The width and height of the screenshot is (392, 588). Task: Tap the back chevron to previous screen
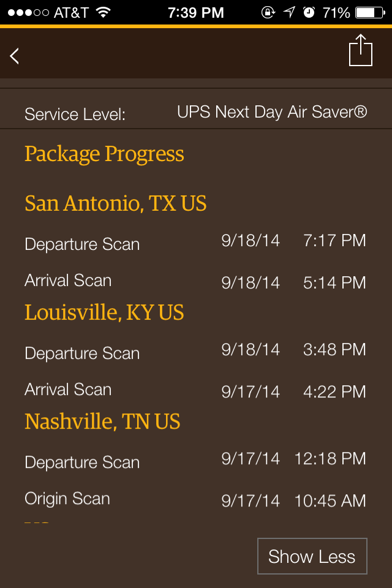point(14,55)
